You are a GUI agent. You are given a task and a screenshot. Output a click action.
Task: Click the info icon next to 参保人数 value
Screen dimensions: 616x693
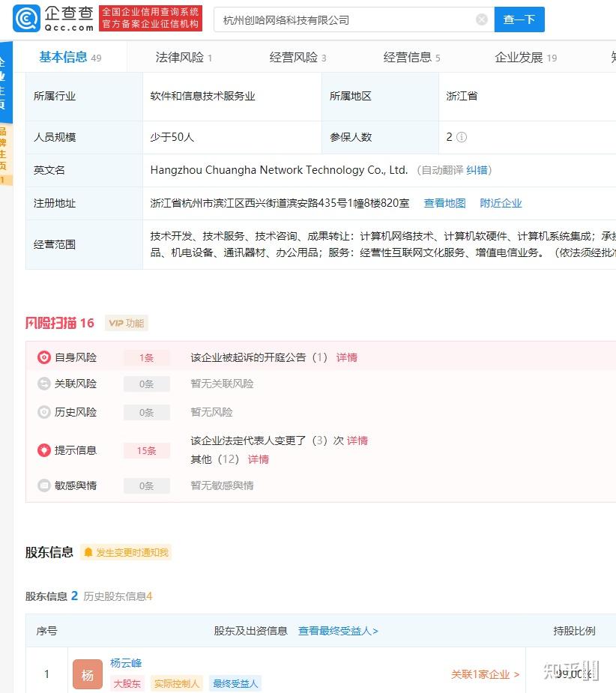tap(461, 137)
